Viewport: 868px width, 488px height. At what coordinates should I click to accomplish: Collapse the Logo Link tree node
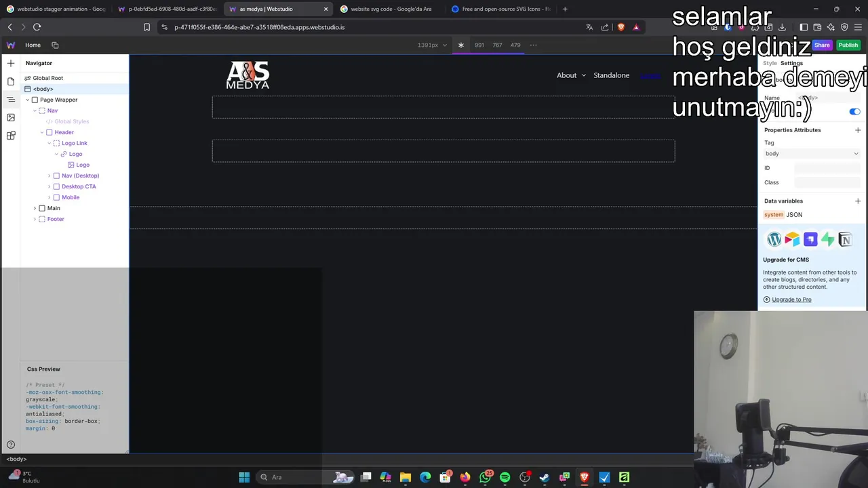point(49,143)
